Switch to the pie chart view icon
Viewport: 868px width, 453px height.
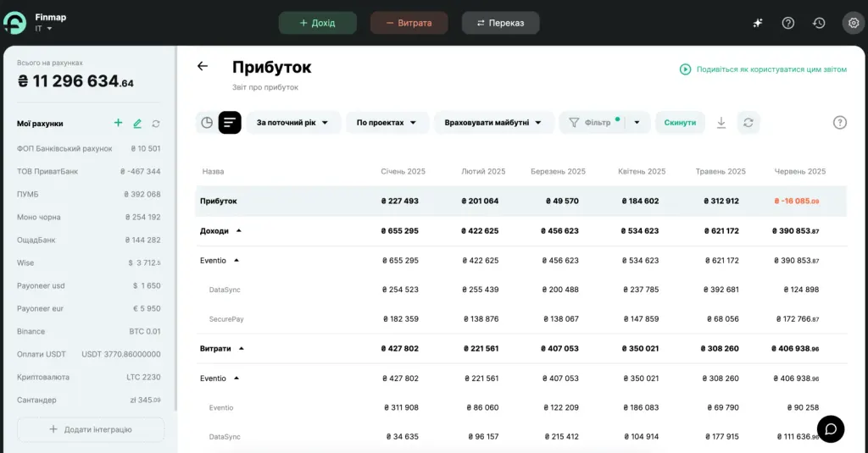[x=207, y=122]
